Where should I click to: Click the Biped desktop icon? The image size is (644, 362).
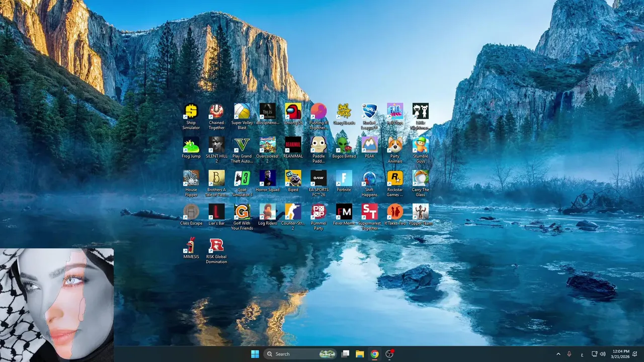click(x=293, y=181)
